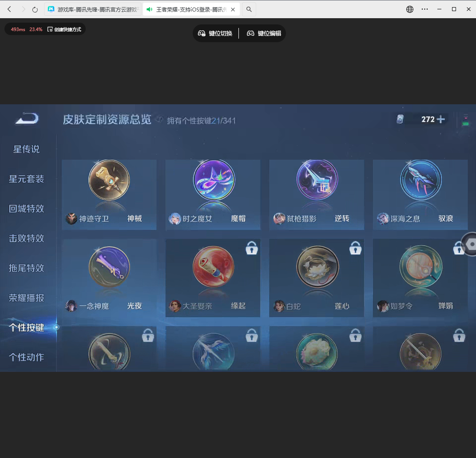Click the globe icon in the browser toolbar

point(409,8)
